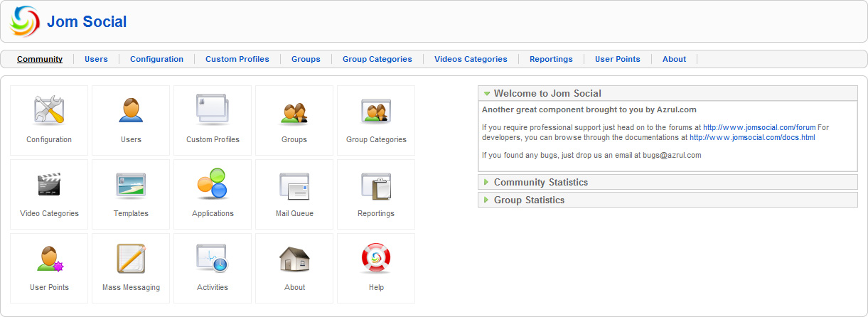The width and height of the screenshot is (868, 317).
Task: Click the Jom Social swirl logo
Action: click(x=25, y=21)
